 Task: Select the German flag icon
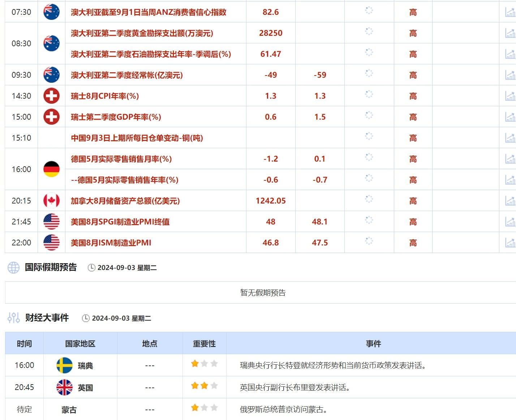[x=51, y=169]
